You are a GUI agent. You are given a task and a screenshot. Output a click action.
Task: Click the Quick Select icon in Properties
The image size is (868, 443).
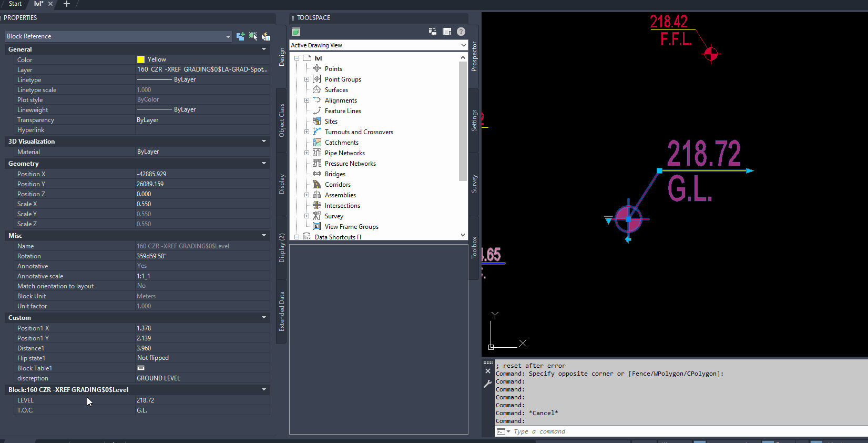point(266,36)
